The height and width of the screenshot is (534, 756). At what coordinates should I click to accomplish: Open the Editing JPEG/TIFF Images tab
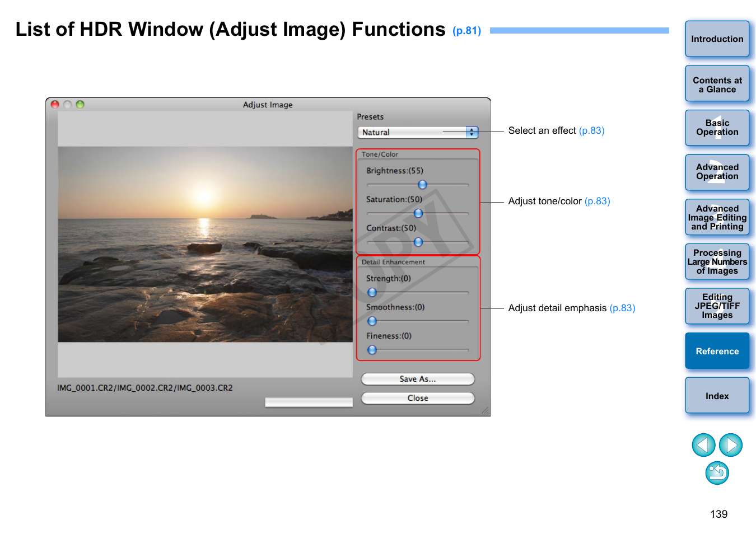pos(717,306)
